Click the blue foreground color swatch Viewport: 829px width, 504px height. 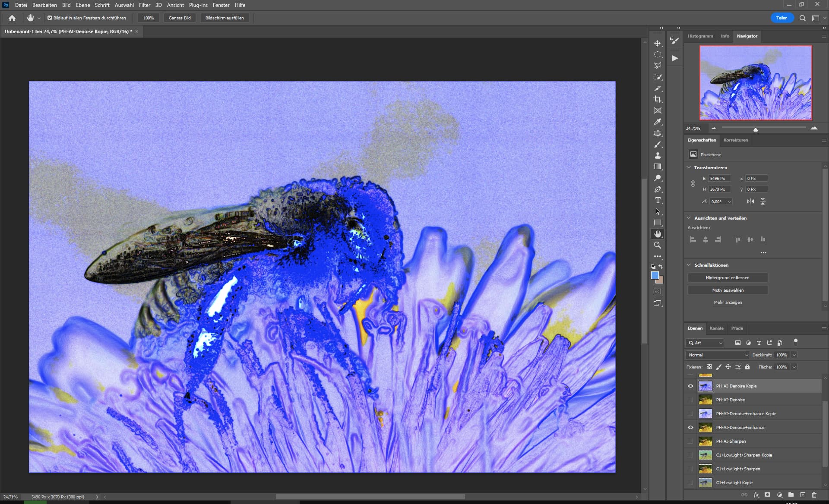(655, 275)
